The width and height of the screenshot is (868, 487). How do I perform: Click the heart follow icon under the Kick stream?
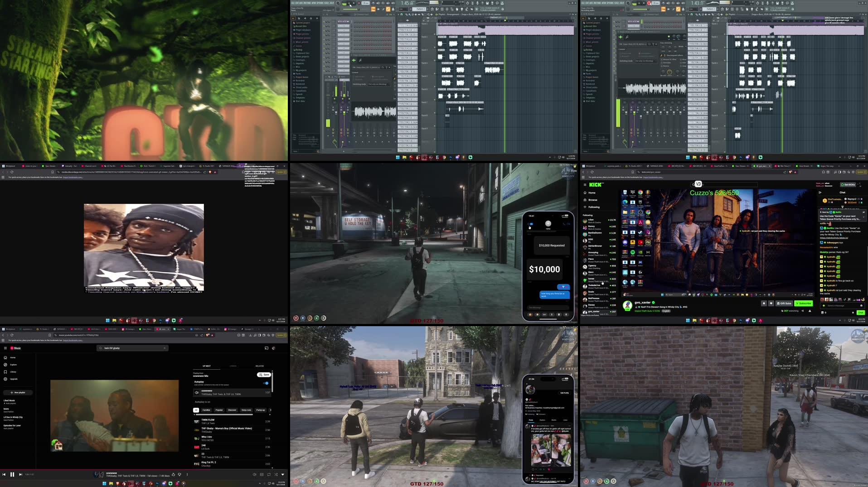tap(771, 304)
